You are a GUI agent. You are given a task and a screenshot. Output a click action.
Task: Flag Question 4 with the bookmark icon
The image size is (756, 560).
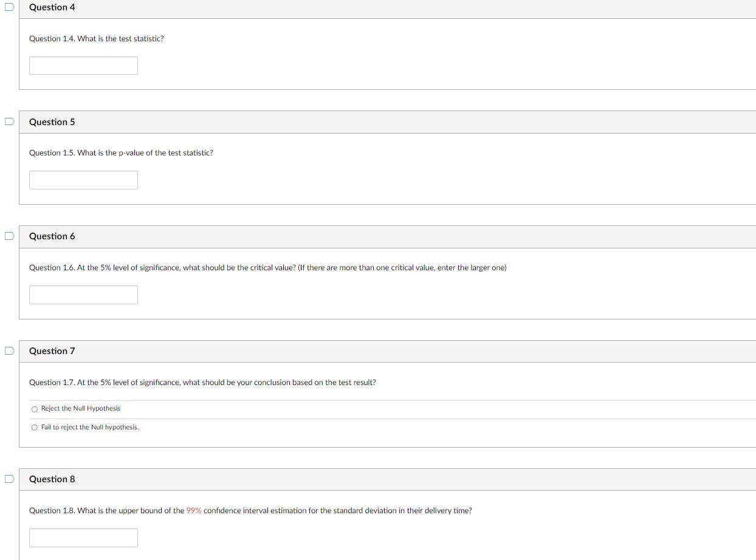[9, 7]
